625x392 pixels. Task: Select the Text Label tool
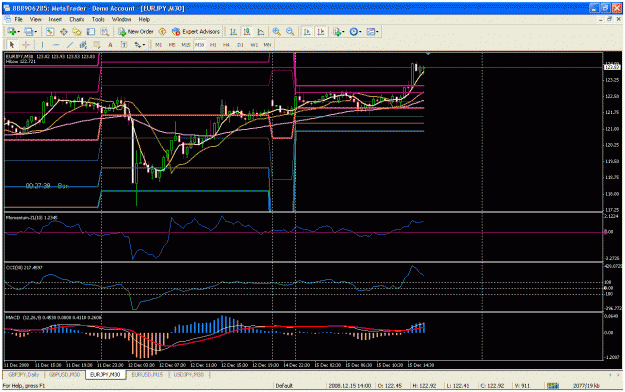(x=124, y=45)
